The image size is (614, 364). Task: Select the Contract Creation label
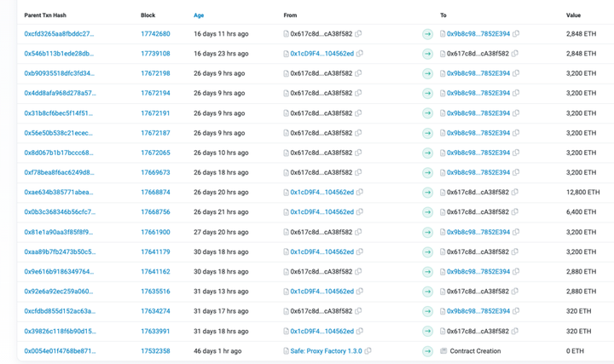tap(475, 351)
